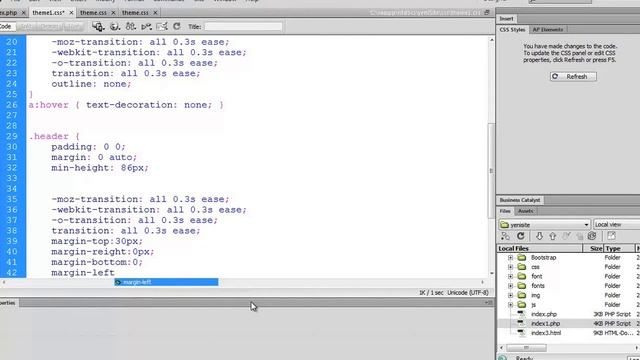Expand the Bootstrap folder
Viewport: 640px width, 360px height.
(x=510, y=258)
